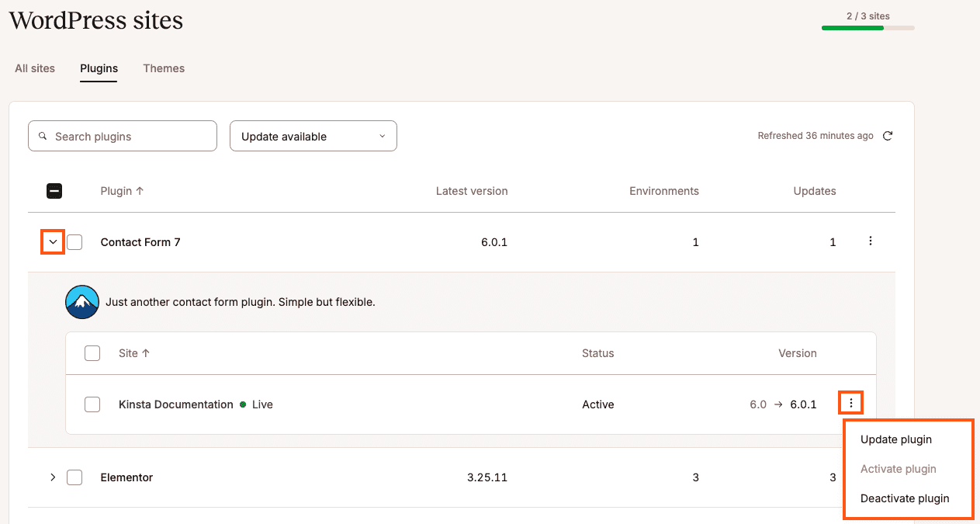Click the sort arrow beside Site header
Image resolution: width=980 pixels, height=524 pixels.
146,353
